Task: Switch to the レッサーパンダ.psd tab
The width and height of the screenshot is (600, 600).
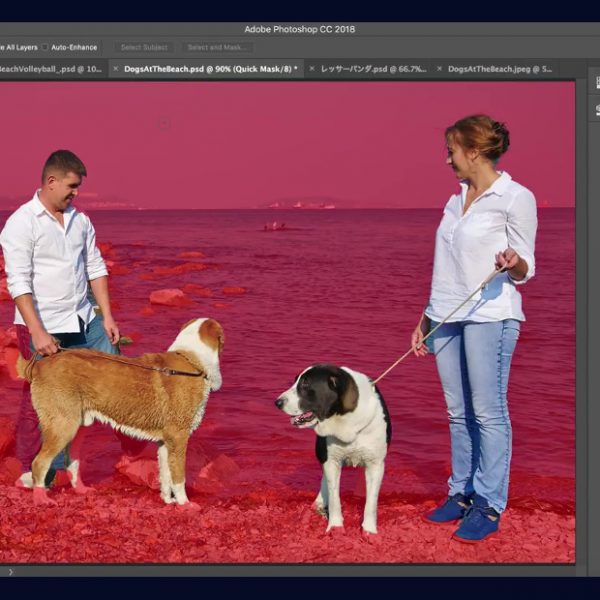Action: (x=373, y=69)
